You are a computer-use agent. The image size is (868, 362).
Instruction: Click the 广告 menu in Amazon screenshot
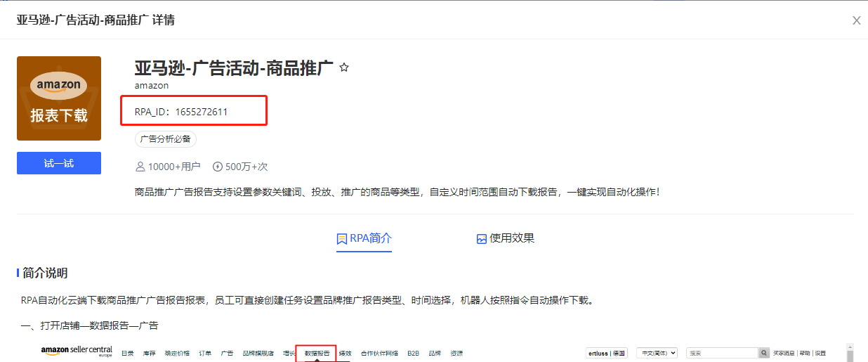pyautogui.click(x=227, y=353)
